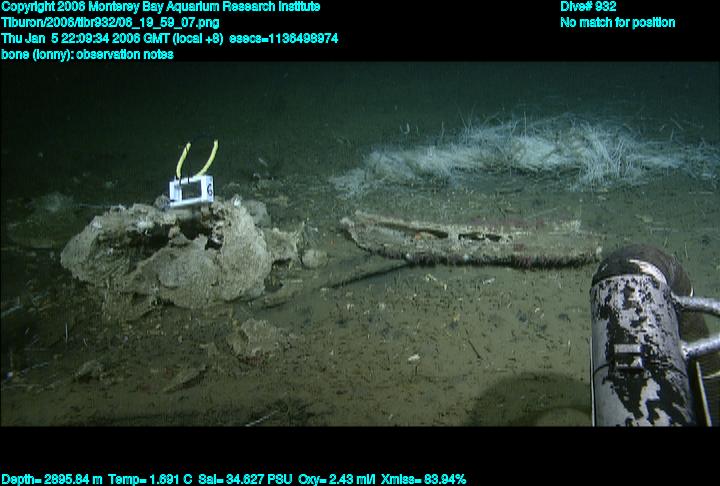Image resolution: width=720 pixels, height=486 pixels.
Task: Click the Tiburon image file path text
Action: tap(111, 22)
